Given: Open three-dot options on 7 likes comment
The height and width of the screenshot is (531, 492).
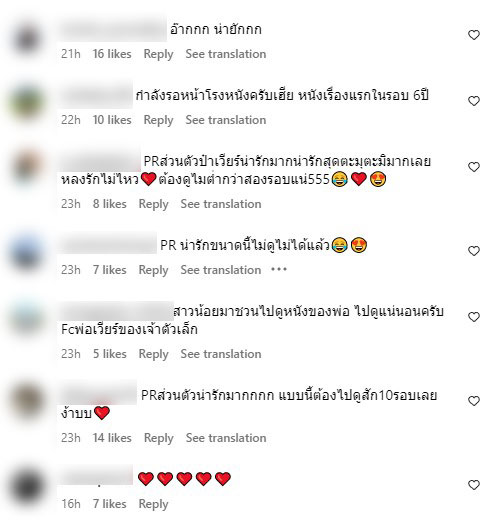Looking at the screenshot, I should [x=279, y=270].
